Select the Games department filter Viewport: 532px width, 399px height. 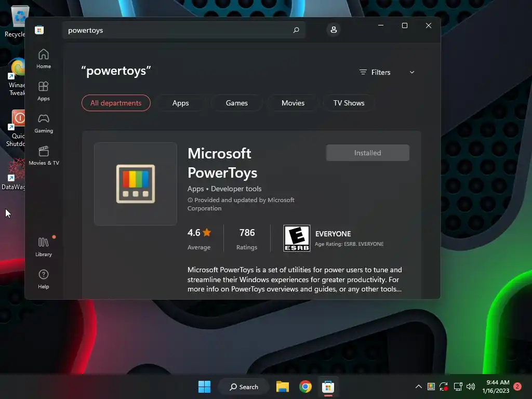237,103
